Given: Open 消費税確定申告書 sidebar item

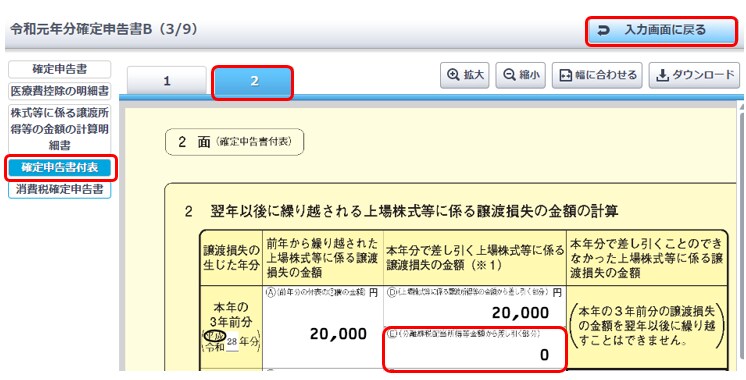Looking at the screenshot, I should click(x=59, y=189).
